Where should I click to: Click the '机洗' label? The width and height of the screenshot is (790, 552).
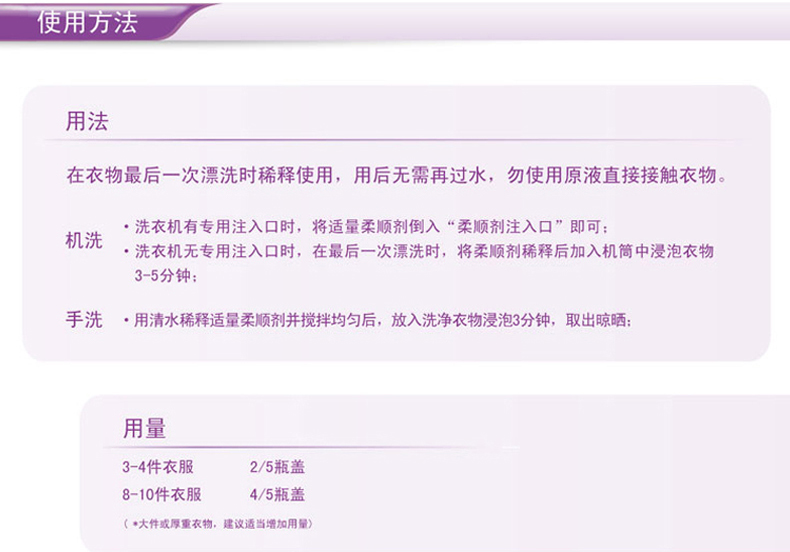84,240
